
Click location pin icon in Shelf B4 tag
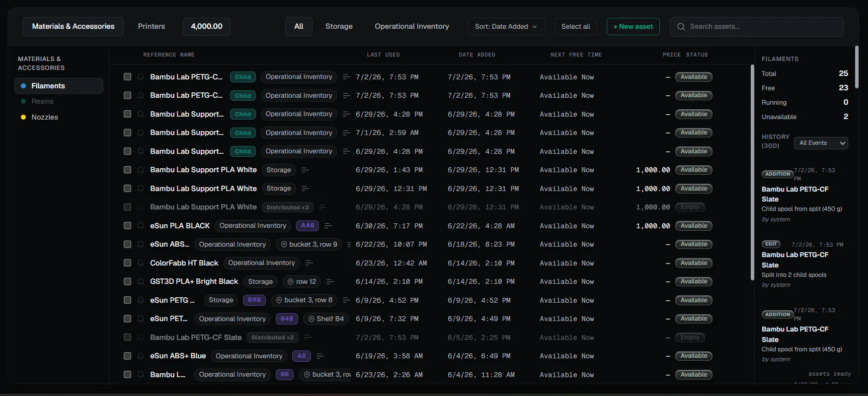coord(312,319)
